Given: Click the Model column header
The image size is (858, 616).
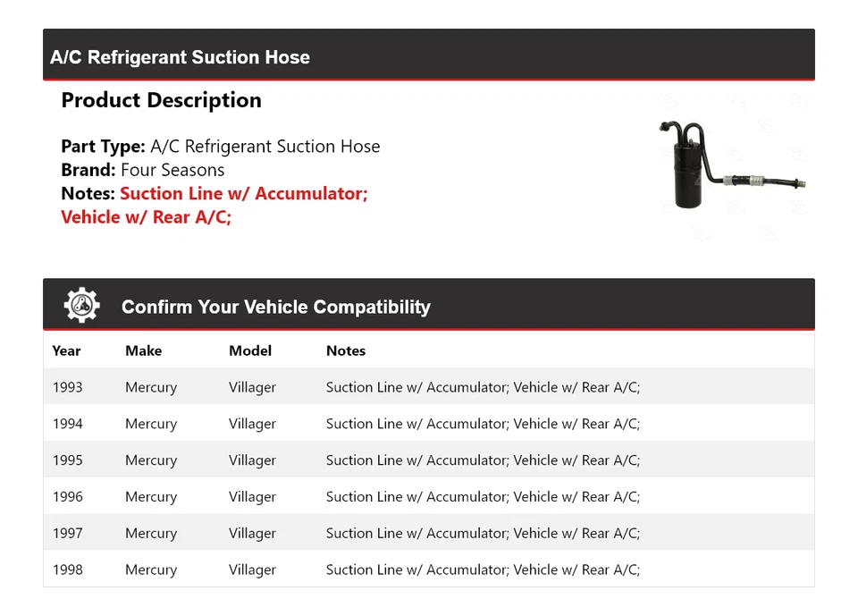Looking at the screenshot, I should click(x=250, y=350).
